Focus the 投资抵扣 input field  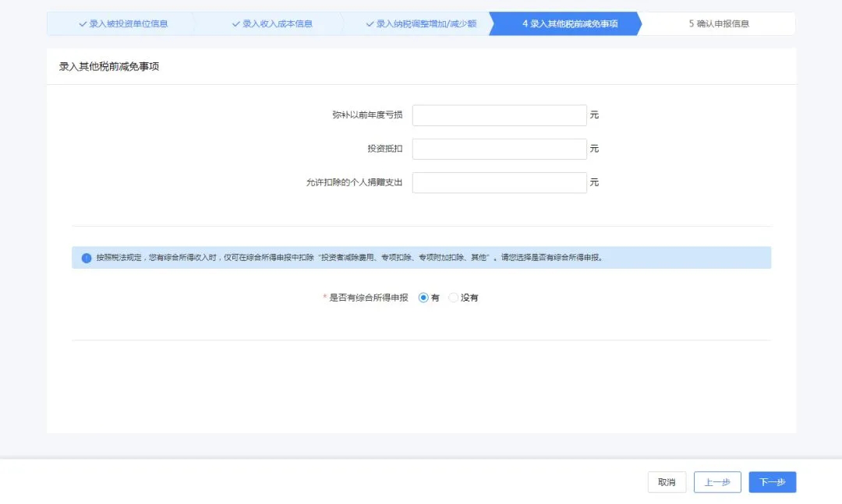click(500, 150)
